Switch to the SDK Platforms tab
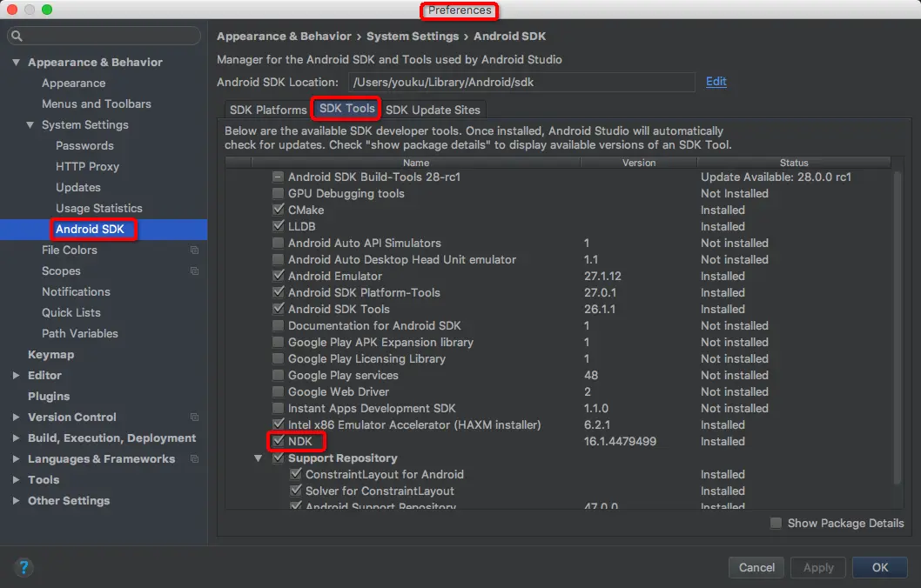The height and width of the screenshot is (588, 921). [x=268, y=110]
